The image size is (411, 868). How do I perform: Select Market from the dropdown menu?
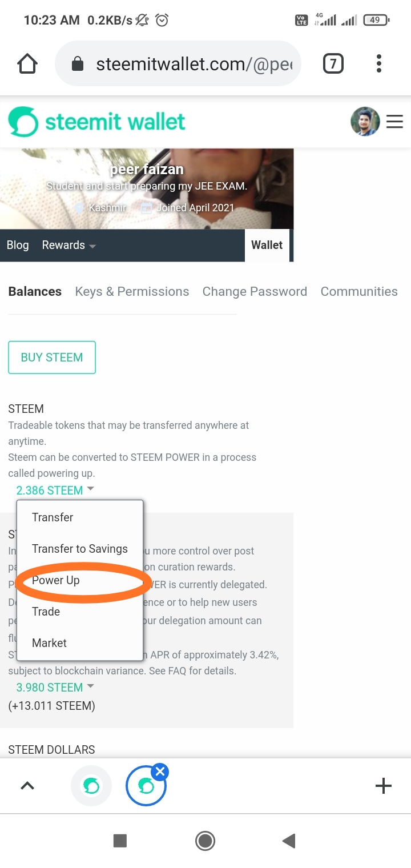[x=50, y=643]
